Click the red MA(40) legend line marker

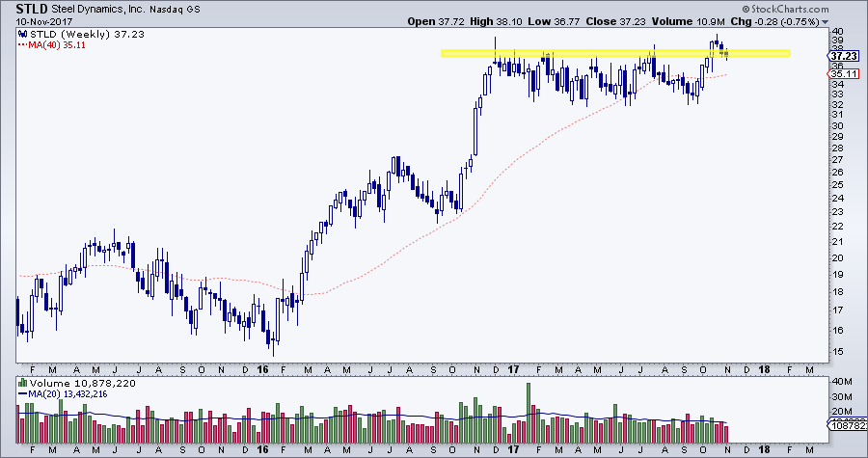pos(23,45)
